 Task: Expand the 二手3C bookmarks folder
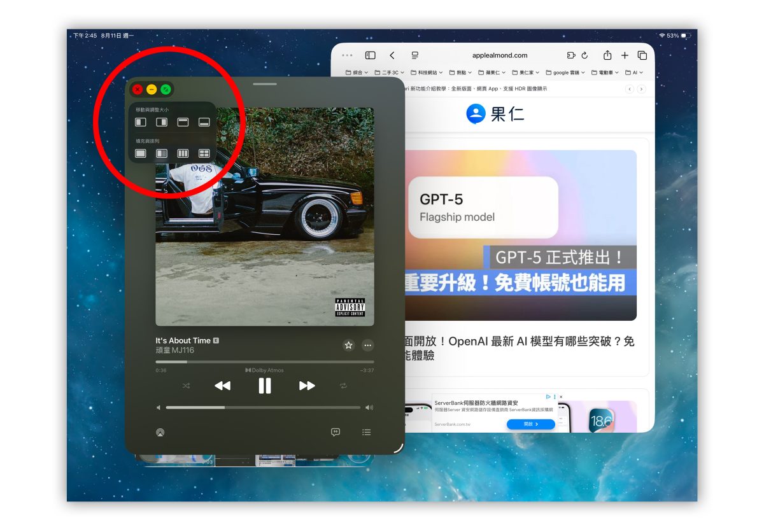tap(389, 73)
